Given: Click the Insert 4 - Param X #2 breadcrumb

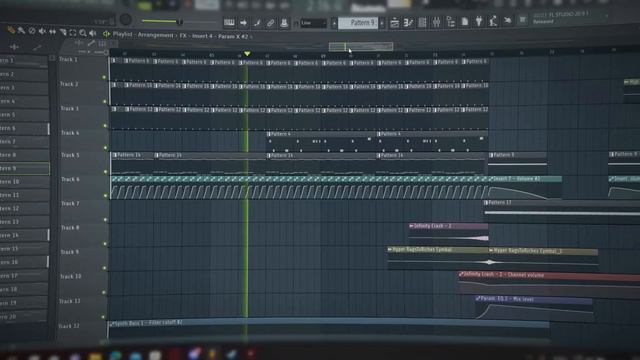Looking at the screenshot, I should (220, 36).
